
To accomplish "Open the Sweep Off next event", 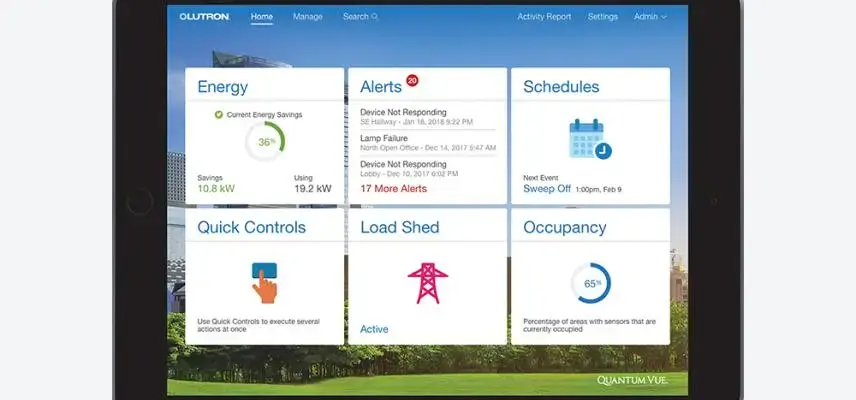I will point(545,188).
